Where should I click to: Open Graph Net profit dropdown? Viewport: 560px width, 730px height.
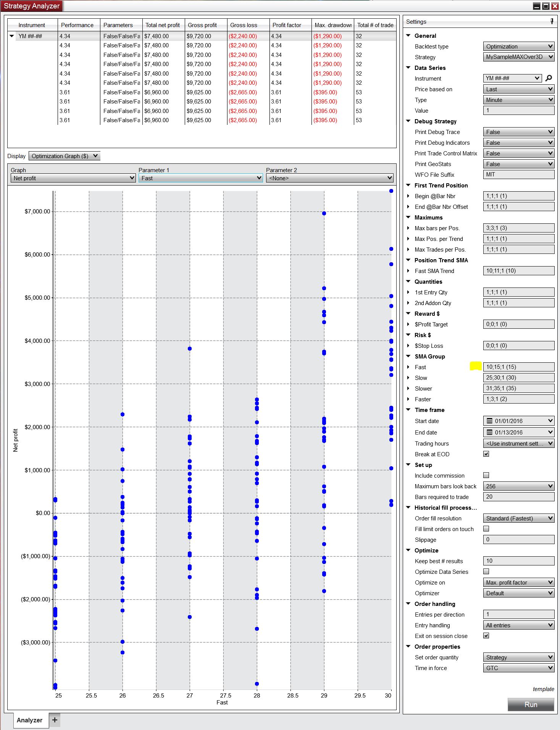pos(73,178)
